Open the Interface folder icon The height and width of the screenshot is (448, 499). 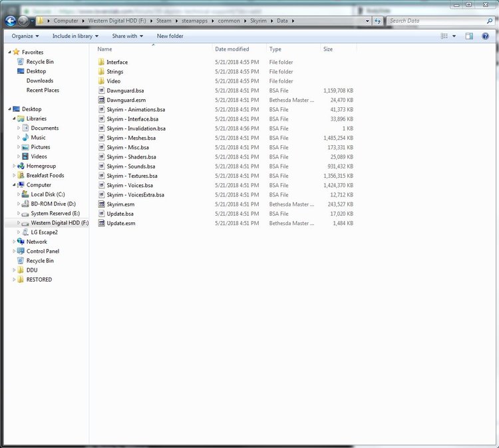[101, 62]
